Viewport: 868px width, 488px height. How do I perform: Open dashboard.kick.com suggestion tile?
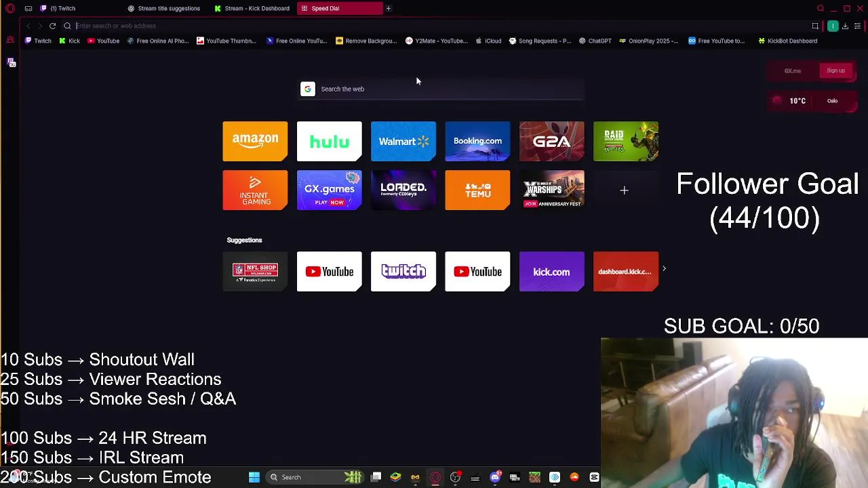626,271
